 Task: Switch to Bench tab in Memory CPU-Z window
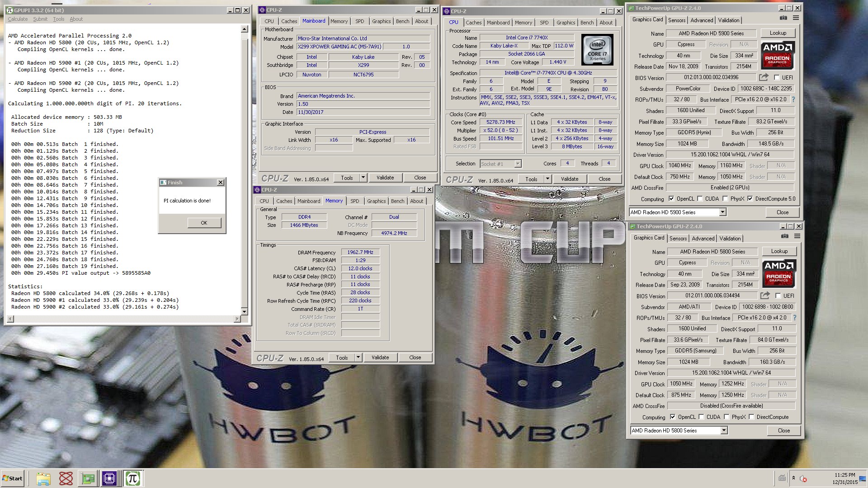tap(398, 201)
